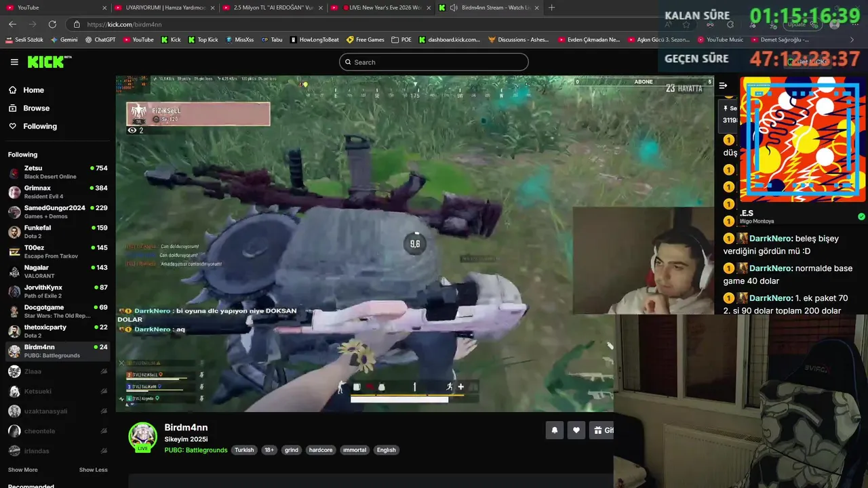Open ChatGPT bookmark

coord(100,39)
